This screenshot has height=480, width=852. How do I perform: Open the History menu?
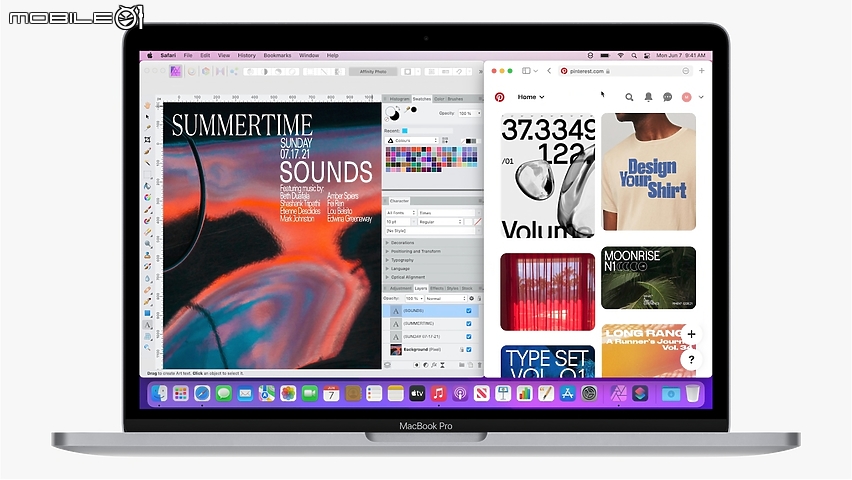[x=246, y=55]
